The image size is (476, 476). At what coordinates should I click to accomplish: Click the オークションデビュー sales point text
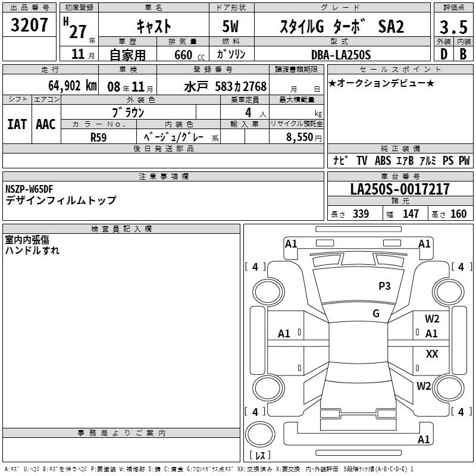click(381, 83)
